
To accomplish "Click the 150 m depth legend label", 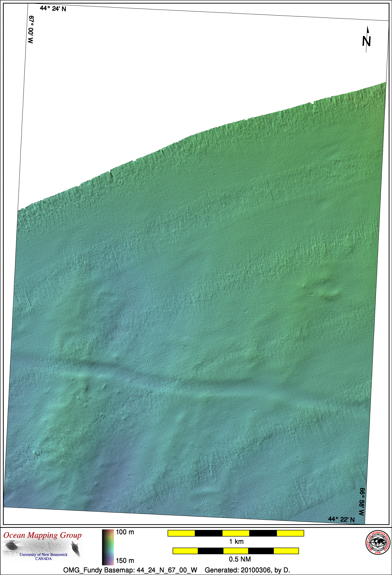I will click(x=125, y=561).
